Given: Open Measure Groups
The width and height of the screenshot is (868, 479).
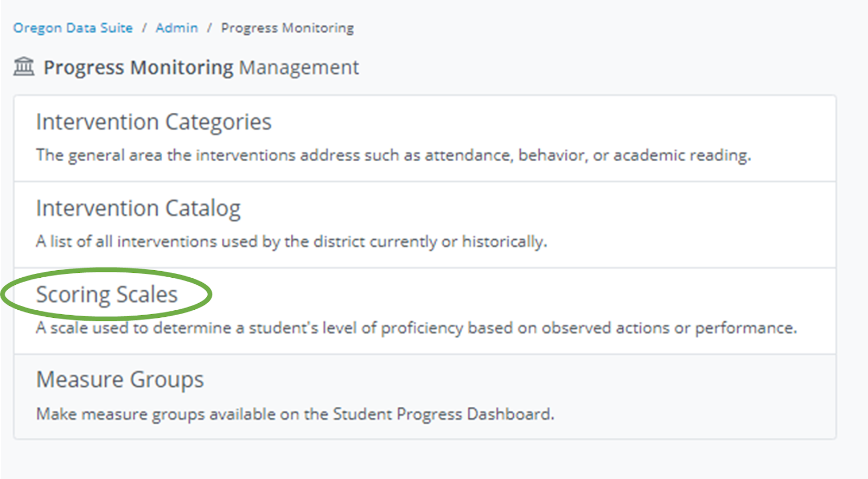Looking at the screenshot, I should point(120,380).
